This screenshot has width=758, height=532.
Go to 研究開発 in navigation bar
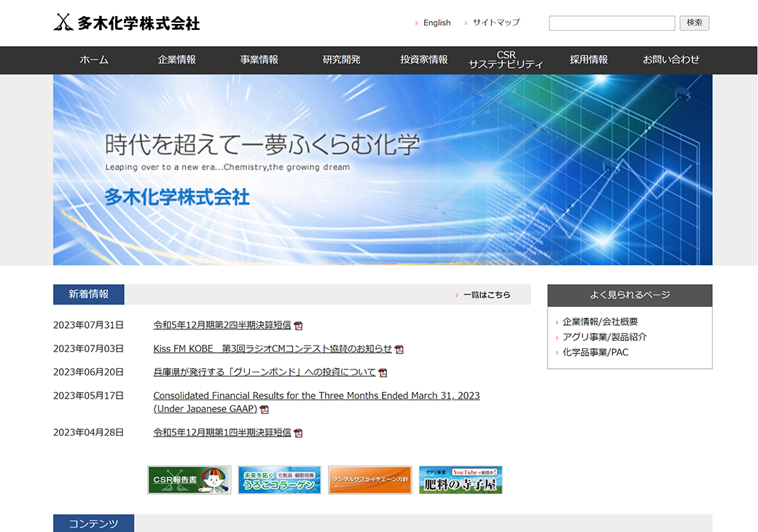tap(341, 60)
